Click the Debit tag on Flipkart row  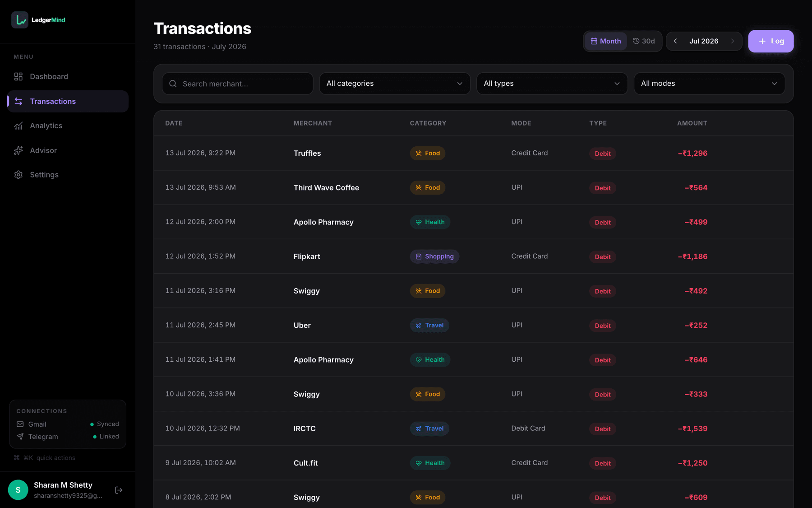pyautogui.click(x=602, y=256)
